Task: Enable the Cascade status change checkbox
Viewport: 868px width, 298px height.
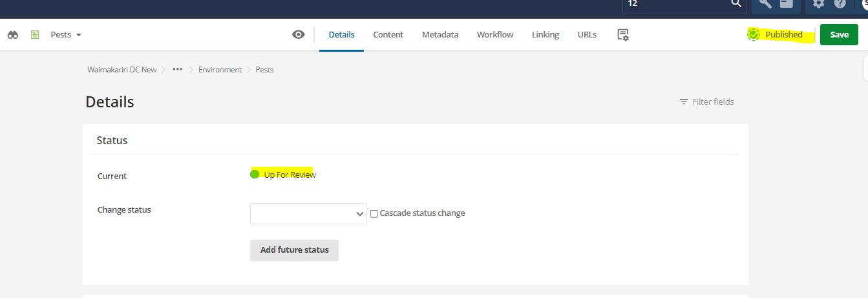Action: pyautogui.click(x=374, y=214)
